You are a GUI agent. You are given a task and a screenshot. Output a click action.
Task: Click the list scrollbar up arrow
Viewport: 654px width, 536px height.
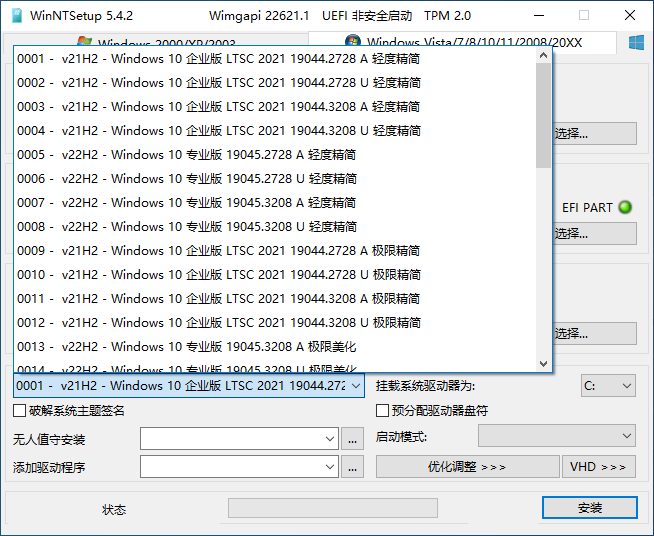(x=543, y=55)
